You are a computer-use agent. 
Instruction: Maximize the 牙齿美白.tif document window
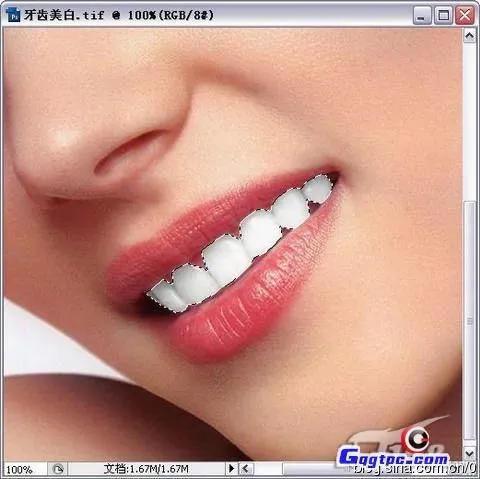pos(443,15)
